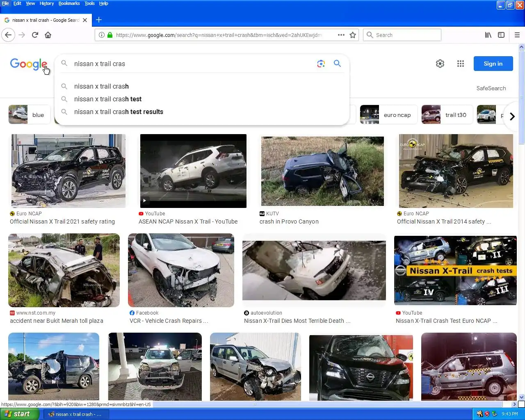Click the browser Back arrow button
This screenshot has height=420, width=525.
pos(8,35)
